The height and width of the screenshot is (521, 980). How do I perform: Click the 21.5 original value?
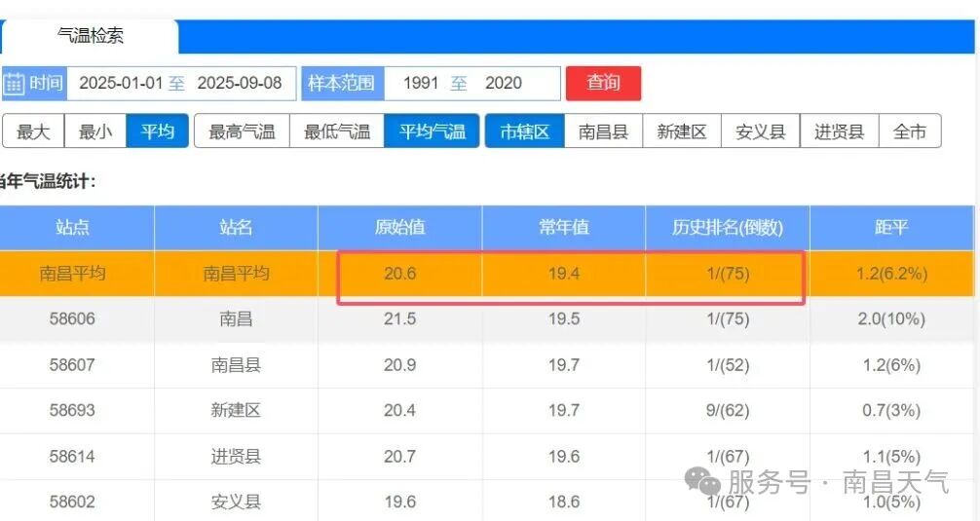[x=400, y=319]
